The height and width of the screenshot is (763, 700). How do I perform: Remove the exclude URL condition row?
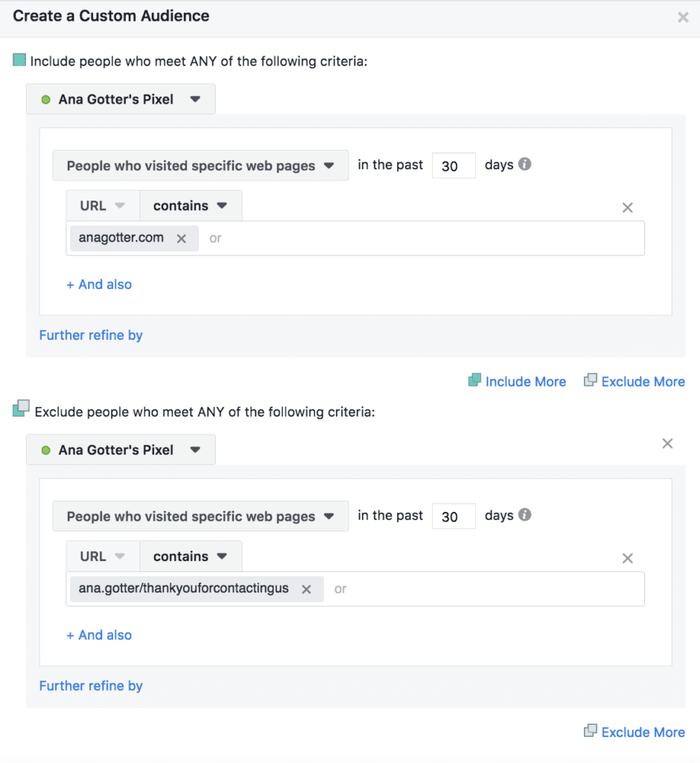coord(628,558)
